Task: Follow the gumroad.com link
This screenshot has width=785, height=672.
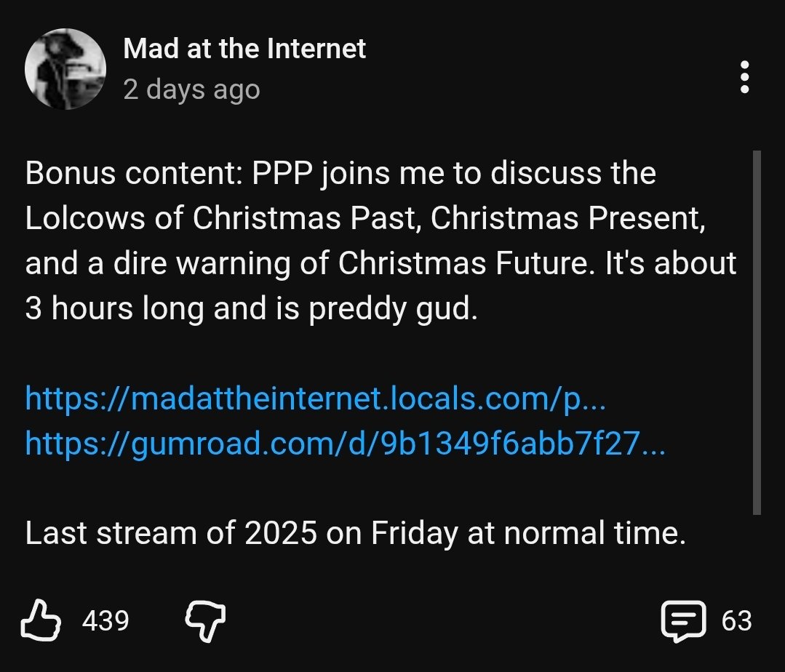Action: click(x=345, y=442)
